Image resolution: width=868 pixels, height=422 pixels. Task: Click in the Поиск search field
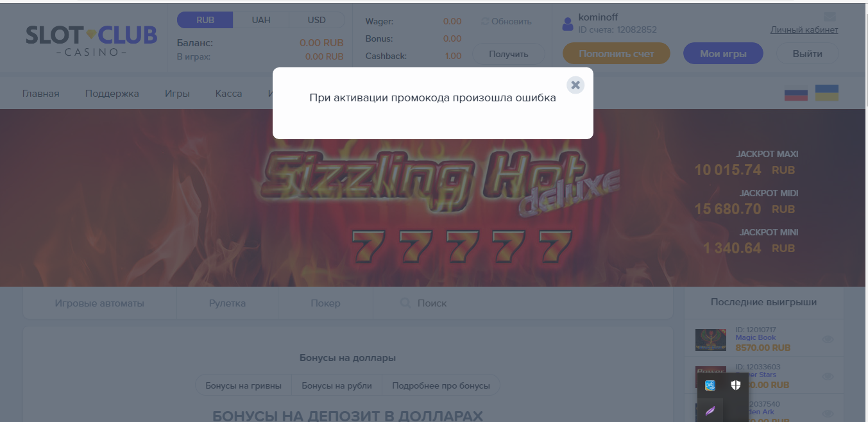point(523,303)
